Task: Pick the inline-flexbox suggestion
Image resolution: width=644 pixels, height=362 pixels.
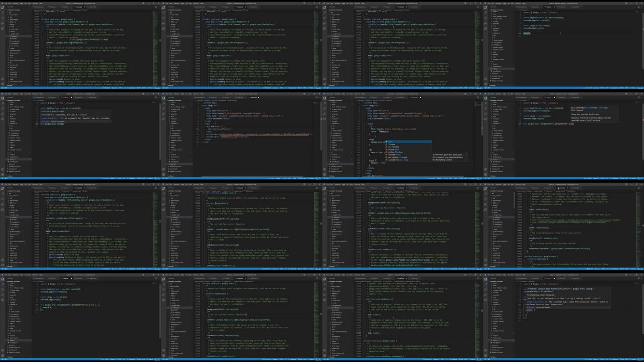Action: pyautogui.click(x=408, y=152)
